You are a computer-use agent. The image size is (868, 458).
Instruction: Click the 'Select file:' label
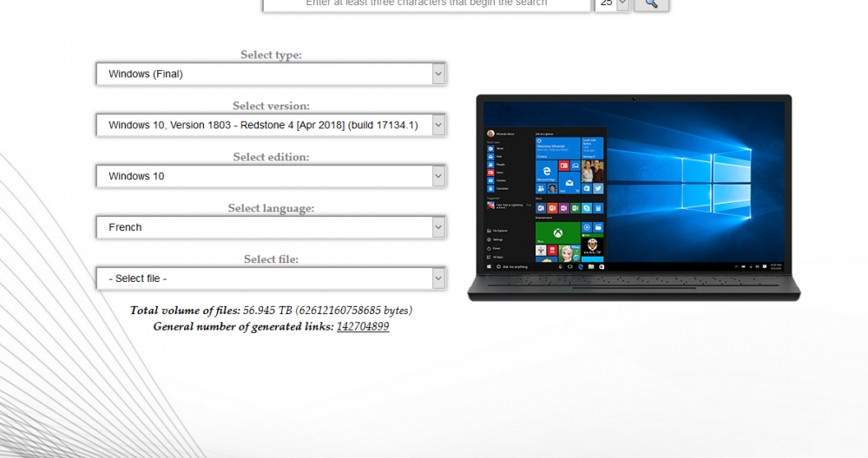pos(271,259)
